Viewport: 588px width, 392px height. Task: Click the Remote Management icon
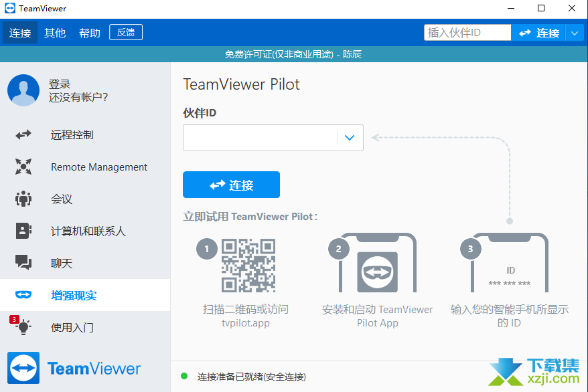(x=23, y=167)
